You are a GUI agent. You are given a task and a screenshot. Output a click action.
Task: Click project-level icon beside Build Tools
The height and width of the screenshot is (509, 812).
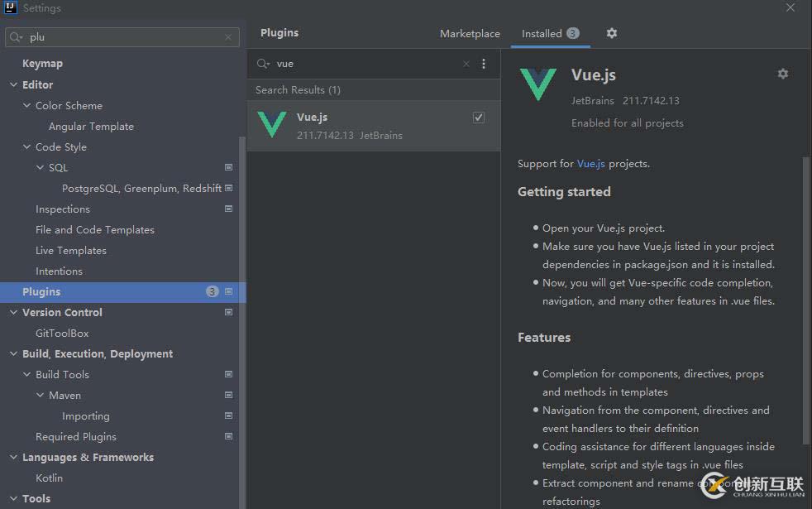[228, 374]
